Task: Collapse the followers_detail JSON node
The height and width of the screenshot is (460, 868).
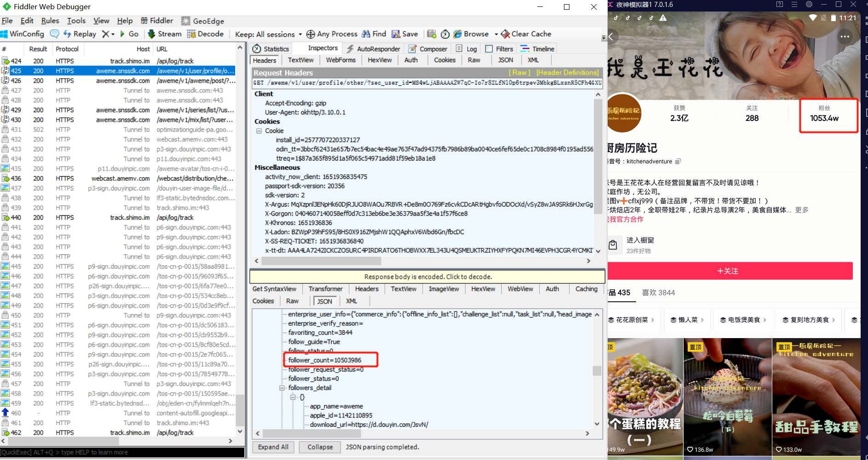Action: click(x=282, y=388)
